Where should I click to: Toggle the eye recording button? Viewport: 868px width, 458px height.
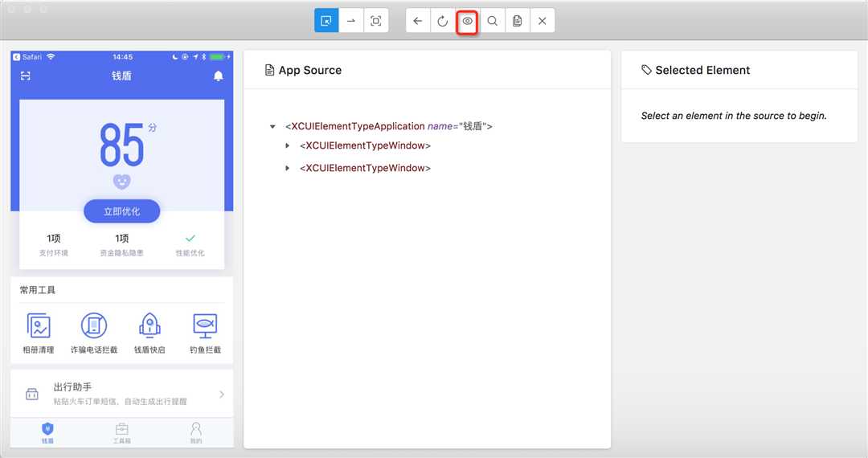point(467,21)
